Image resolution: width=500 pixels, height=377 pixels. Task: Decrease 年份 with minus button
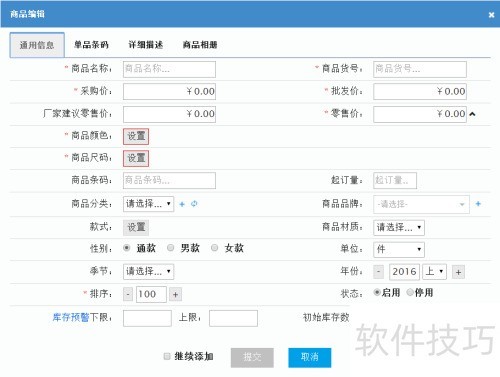378,272
